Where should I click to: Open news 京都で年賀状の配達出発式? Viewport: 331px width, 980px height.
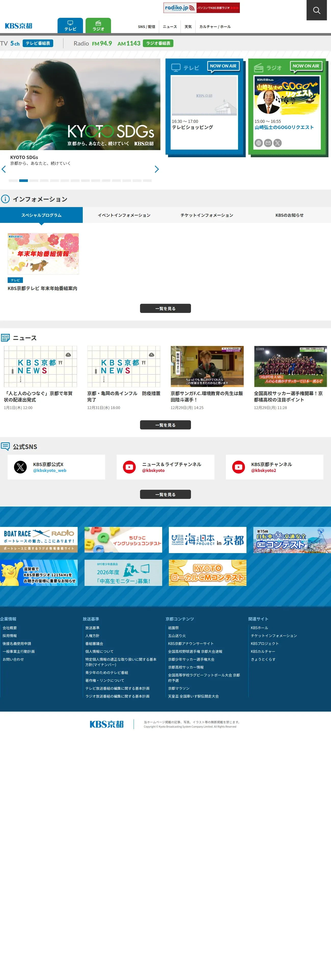point(38,396)
